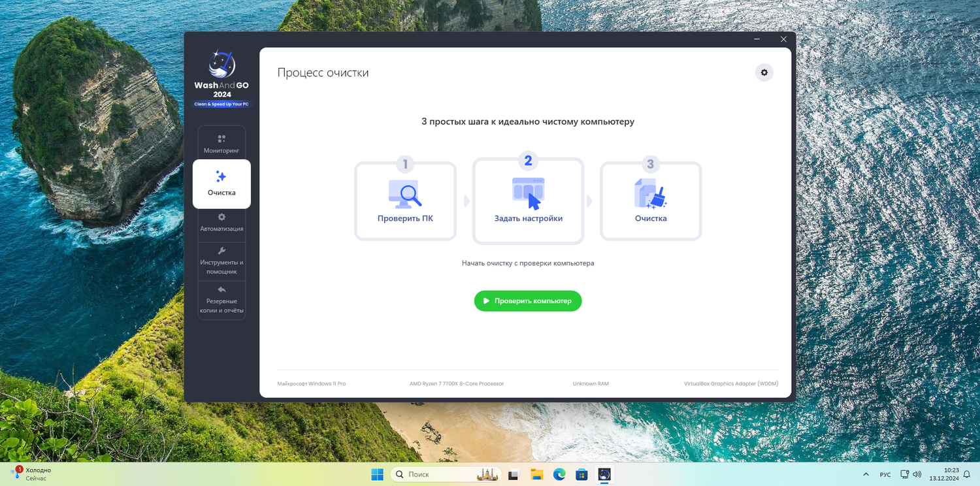Minimize the WashAndGO window

tap(758, 39)
